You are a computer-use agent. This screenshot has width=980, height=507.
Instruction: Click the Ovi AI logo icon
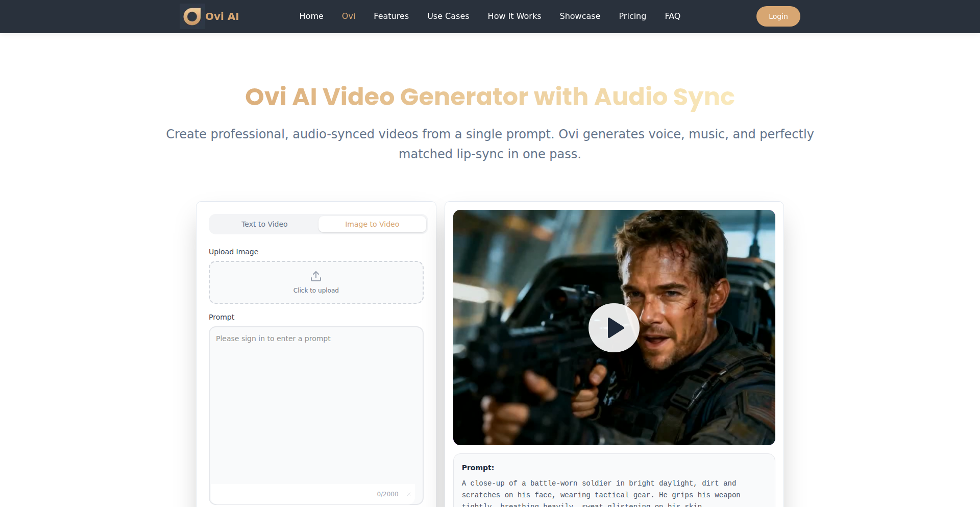(192, 16)
